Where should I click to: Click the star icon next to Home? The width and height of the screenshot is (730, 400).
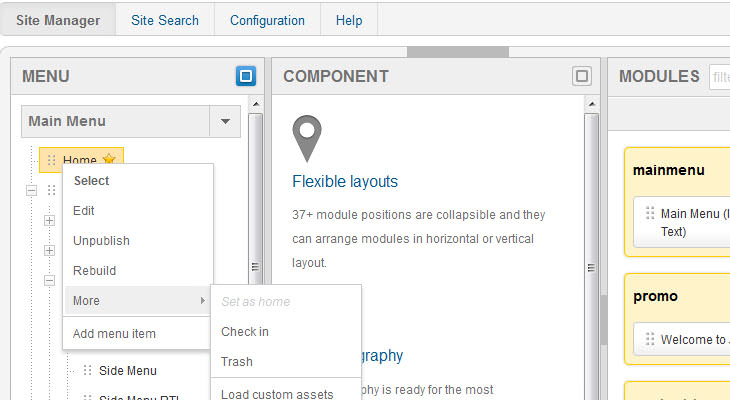[109, 160]
